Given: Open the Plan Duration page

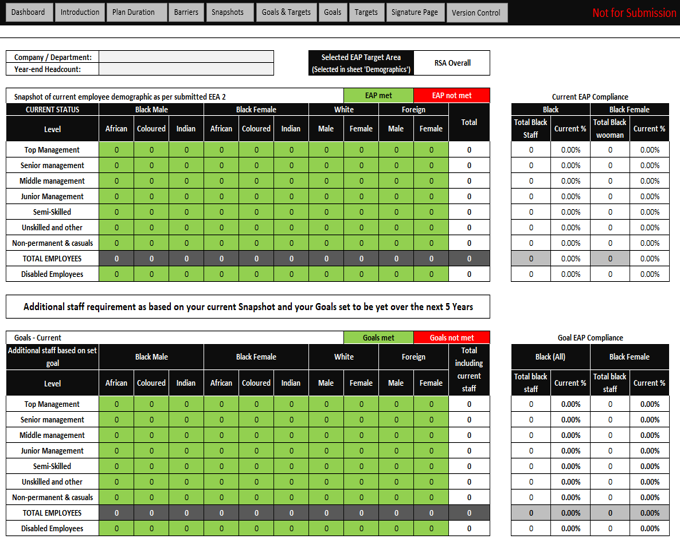Looking at the screenshot, I should (x=133, y=13).
